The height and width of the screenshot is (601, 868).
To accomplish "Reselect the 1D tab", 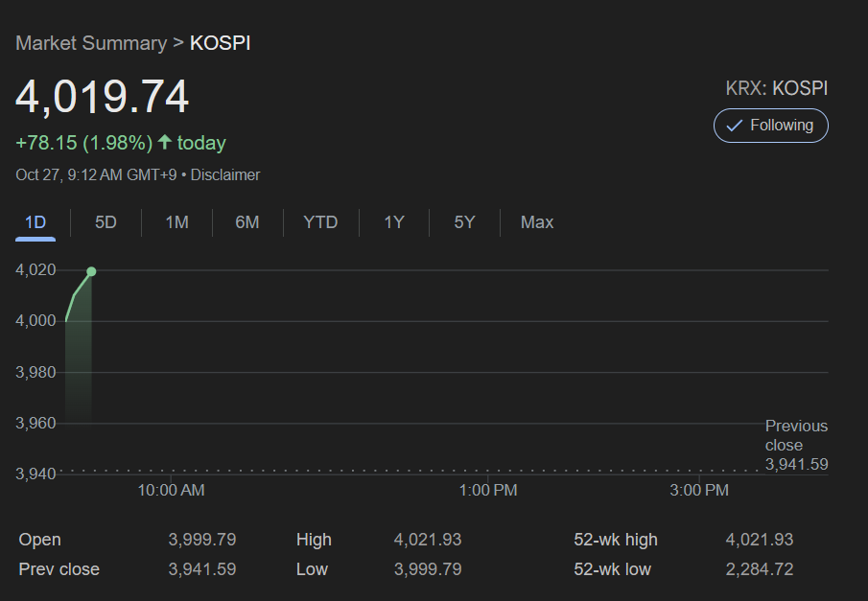I will pyautogui.click(x=35, y=221).
